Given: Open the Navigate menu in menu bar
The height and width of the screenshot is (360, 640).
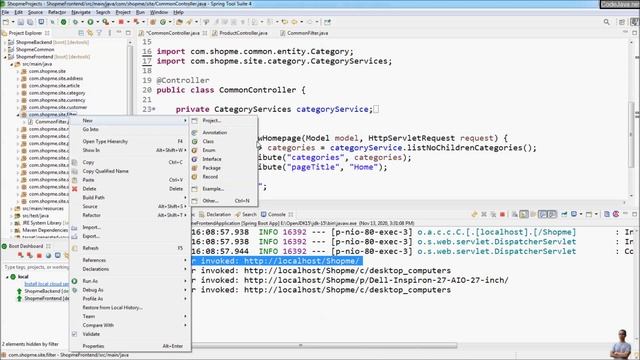Looking at the screenshot, I should click(81, 12).
